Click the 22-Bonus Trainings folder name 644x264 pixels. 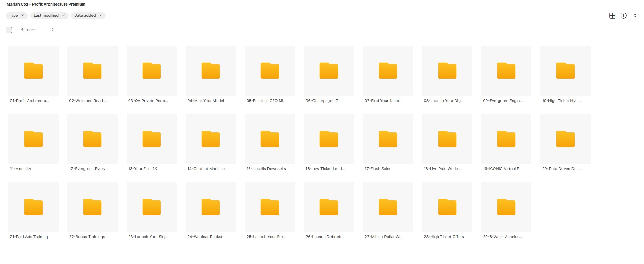pos(87,237)
